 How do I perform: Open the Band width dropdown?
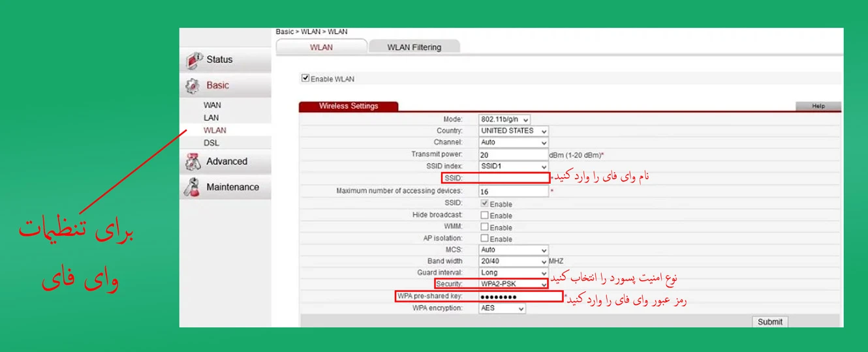pos(514,261)
